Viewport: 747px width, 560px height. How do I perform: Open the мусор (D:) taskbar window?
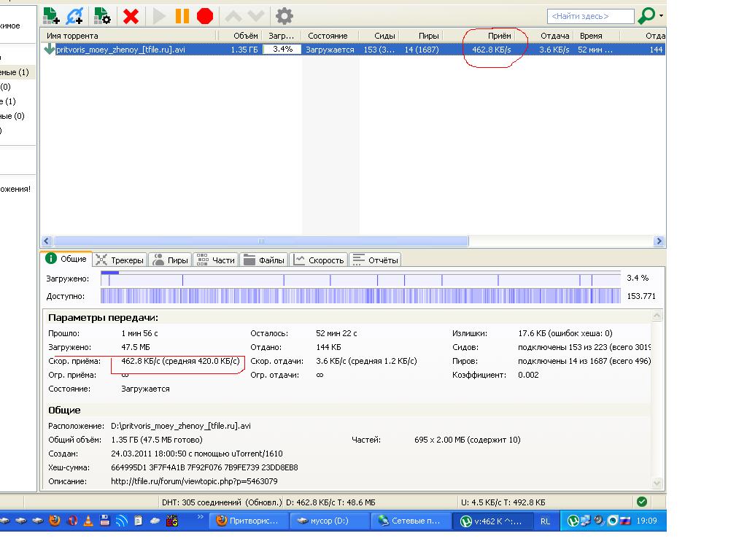pos(328,521)
